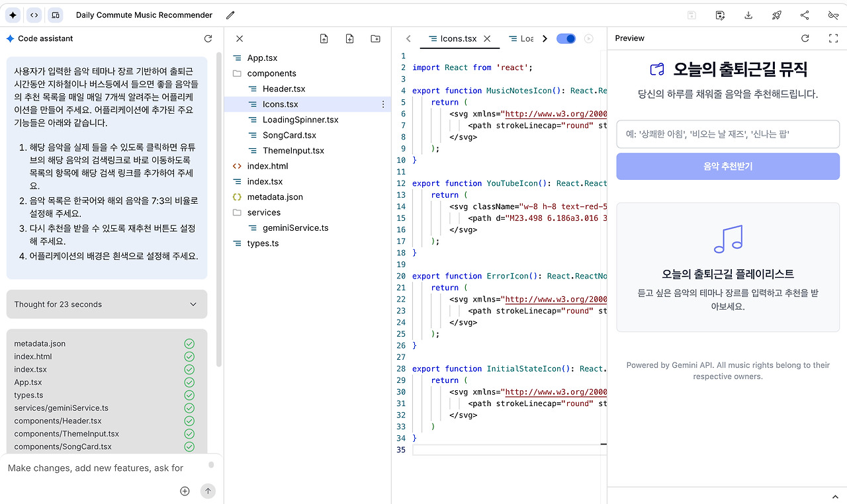Open SongCard.tsx in the file tree

pyautogui.click(x=289, y=136)
